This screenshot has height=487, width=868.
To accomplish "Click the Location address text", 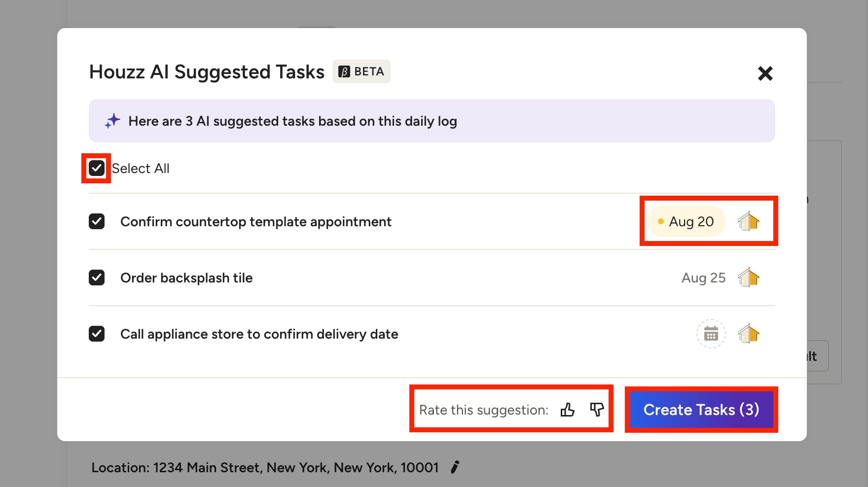I will [265, 467].
